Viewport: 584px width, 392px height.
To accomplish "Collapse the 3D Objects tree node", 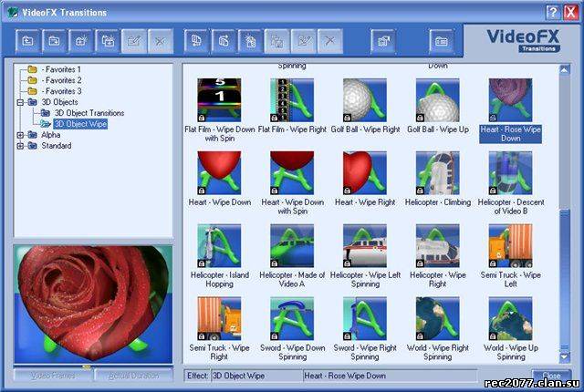I will tap(20, 102).
